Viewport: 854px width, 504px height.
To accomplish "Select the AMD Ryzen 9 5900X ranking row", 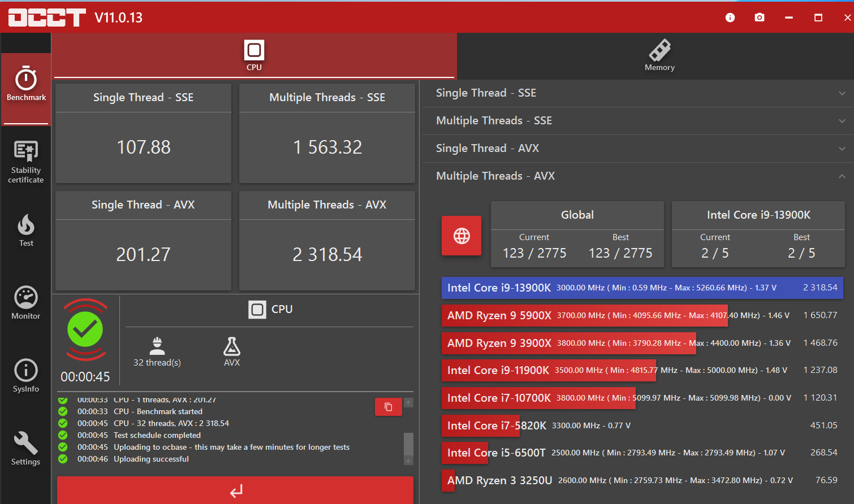I will pyautogui.click(x=642, y=315).
